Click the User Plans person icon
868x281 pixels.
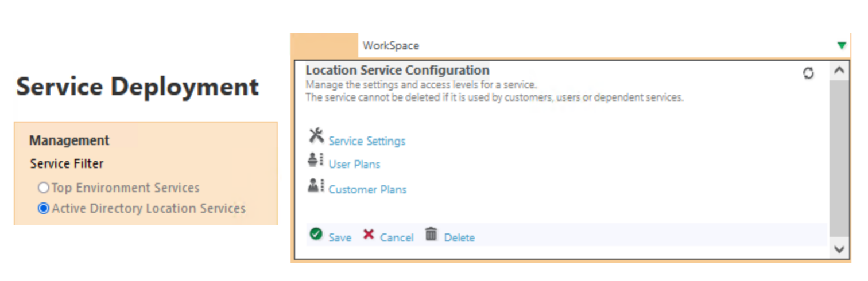coord(316,161)
